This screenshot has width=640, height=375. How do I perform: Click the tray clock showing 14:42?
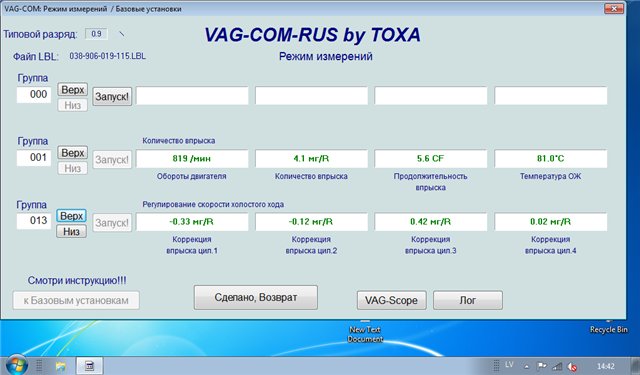606,366
